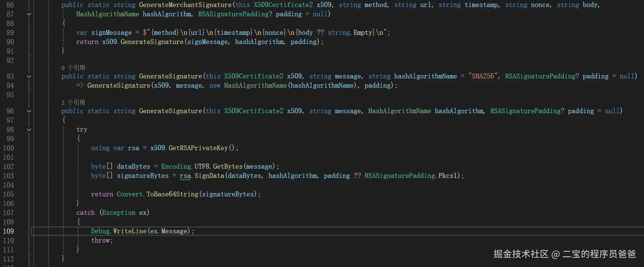Click the Encoding class name on line 102
644x267 pixels.
click(x=176, y=166)
